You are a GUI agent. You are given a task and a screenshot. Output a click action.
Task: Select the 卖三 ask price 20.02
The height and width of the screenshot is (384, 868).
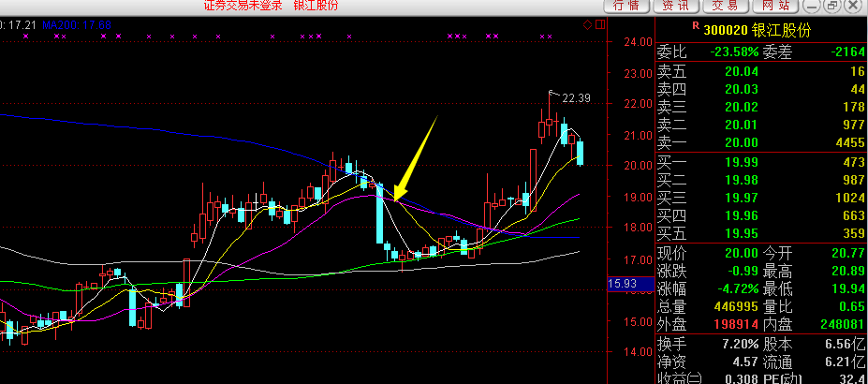742,107
